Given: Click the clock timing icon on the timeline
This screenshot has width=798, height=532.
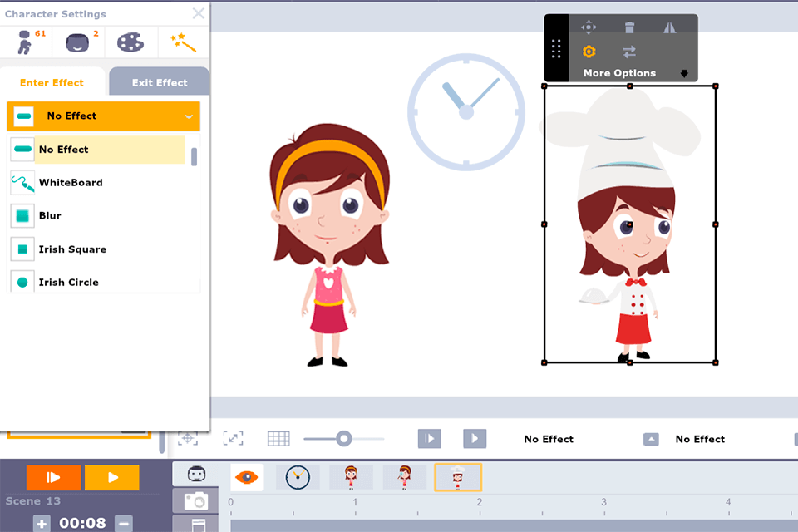Looking at the screenshot, I should pyautogui.click(x=297, y=477).
